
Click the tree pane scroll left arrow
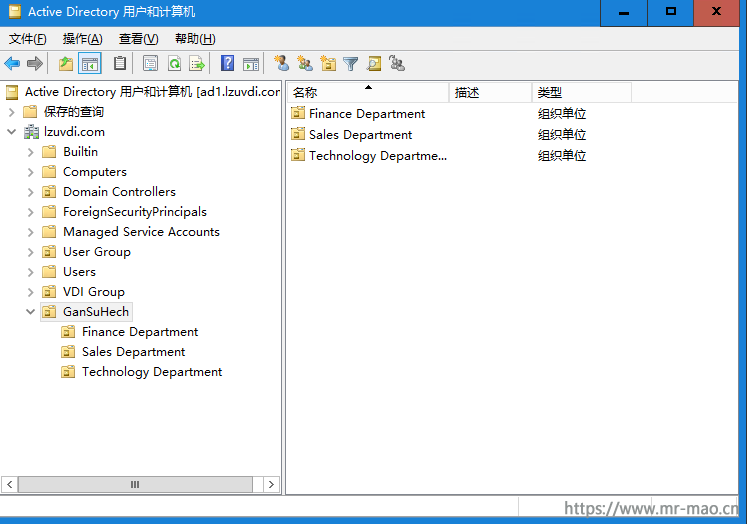10,484
